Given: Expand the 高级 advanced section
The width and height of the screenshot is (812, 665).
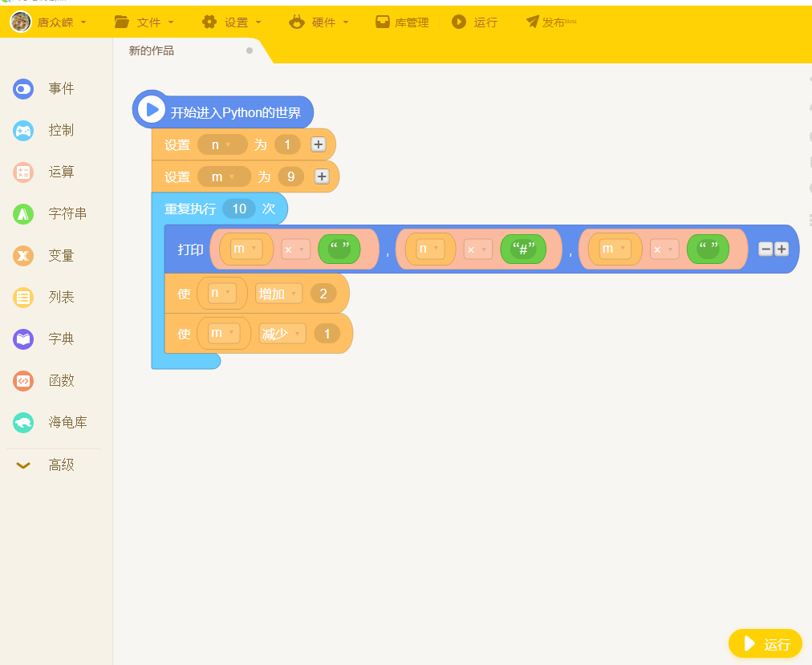Looking at the screenshot, I should (x=45, y=465).
